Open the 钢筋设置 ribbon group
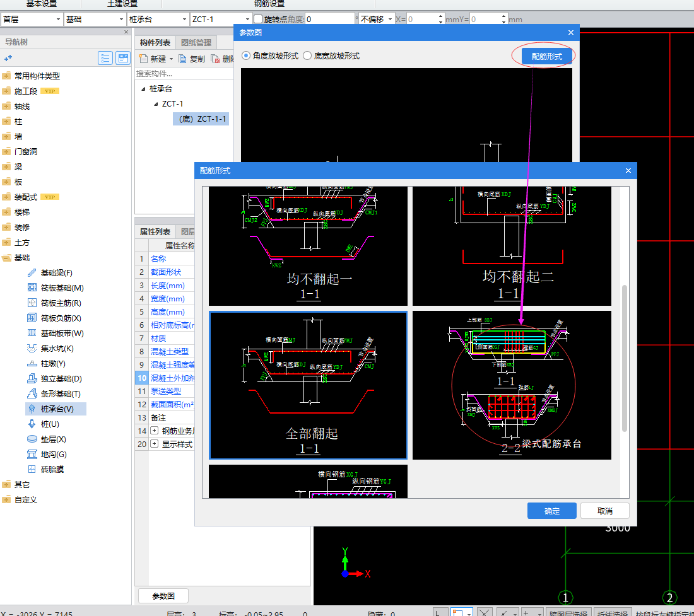 pos(269,4)
